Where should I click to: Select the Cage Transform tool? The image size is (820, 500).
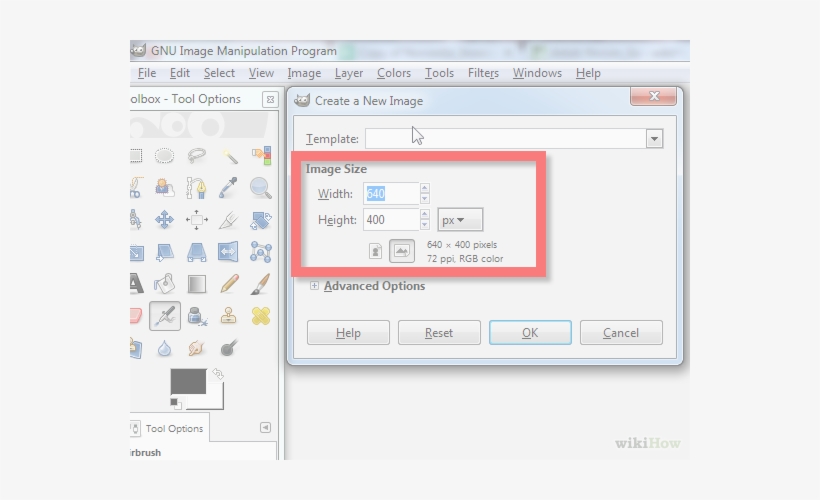260,252
